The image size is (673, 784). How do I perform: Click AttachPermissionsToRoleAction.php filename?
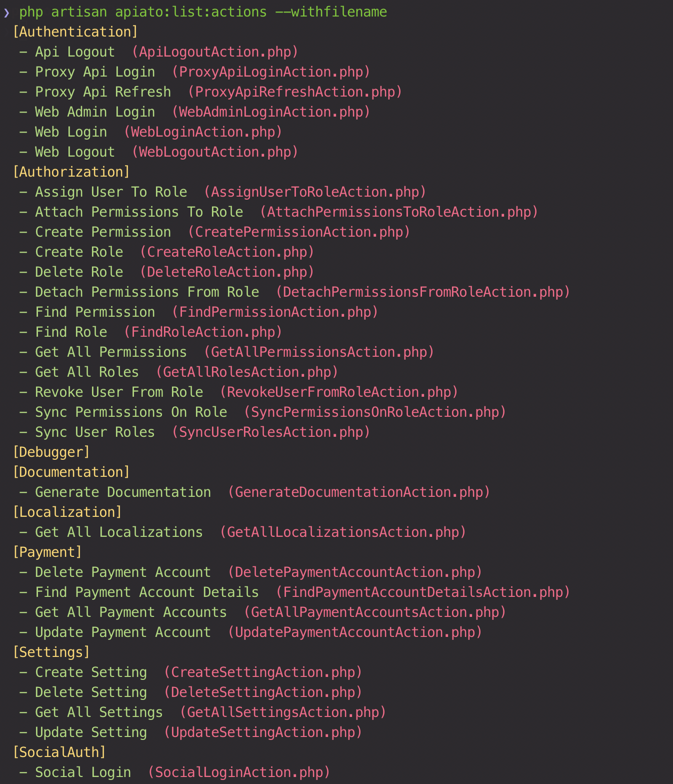398,212
